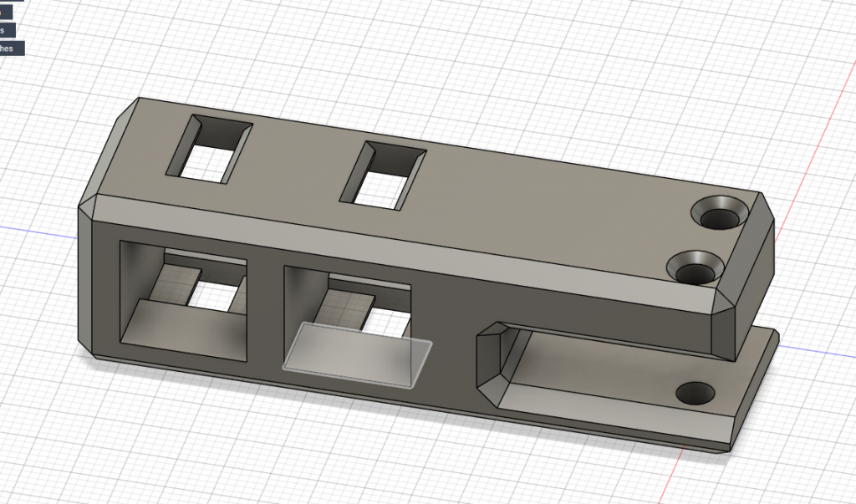Pick the hole in the lower base tab
The height and width of the screenshot is (504, 856).
coord(695,391)
